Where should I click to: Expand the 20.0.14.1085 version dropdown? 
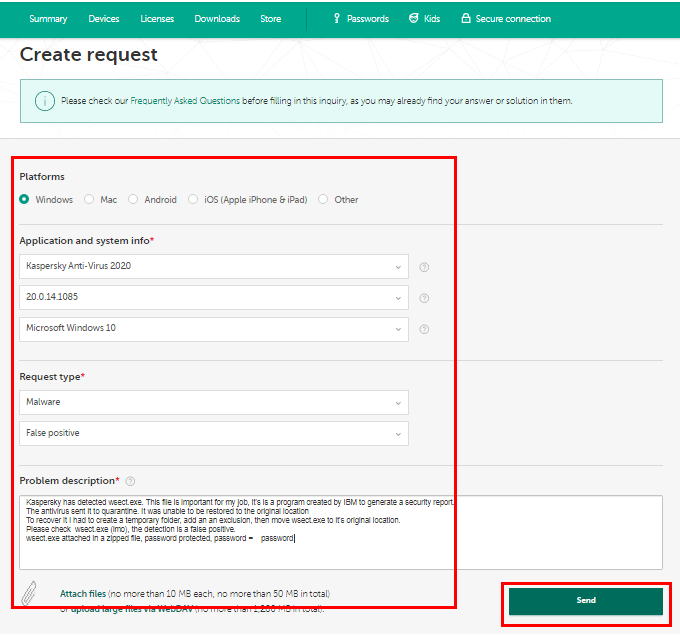214,297
